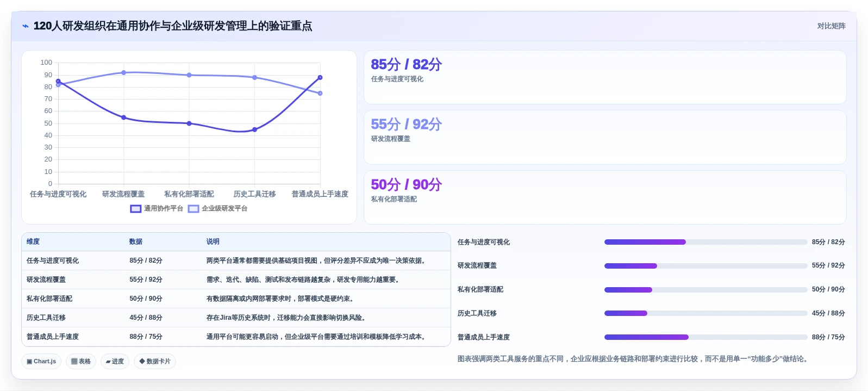Click chart point for 通用协作平台 at 研发流程覆盖
The image size is (868, 391).
coord(124,117)
